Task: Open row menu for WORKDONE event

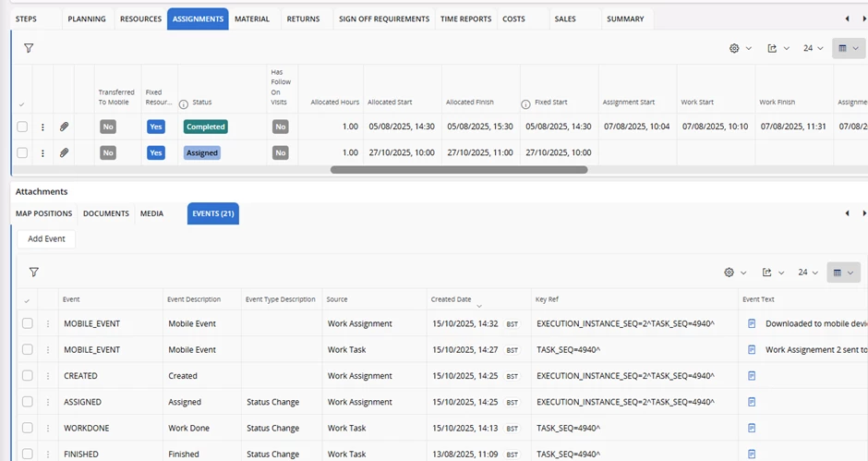Action: (48, 429)
